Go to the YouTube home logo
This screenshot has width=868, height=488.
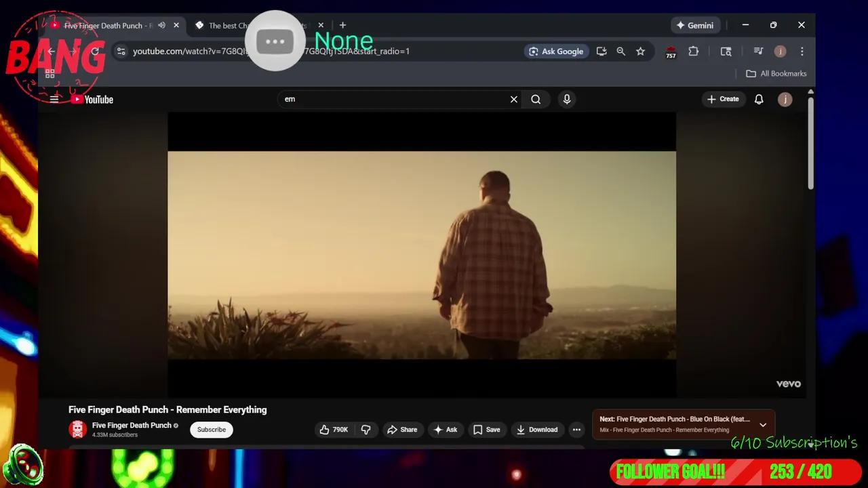coord(92,100)
